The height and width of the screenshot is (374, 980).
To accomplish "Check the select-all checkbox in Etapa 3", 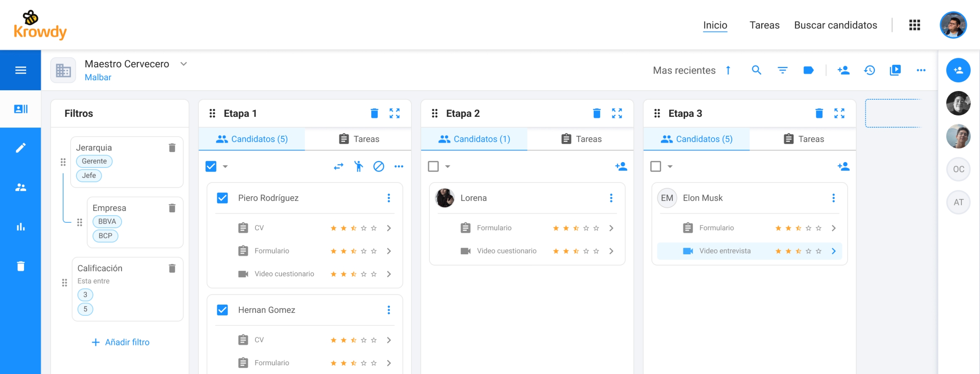I will 656,167.
